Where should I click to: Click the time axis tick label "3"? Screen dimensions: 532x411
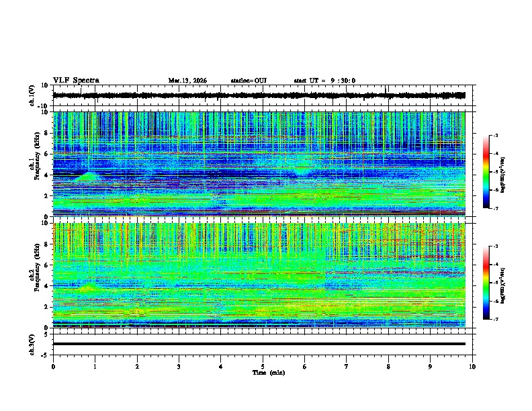coord(179,367)
